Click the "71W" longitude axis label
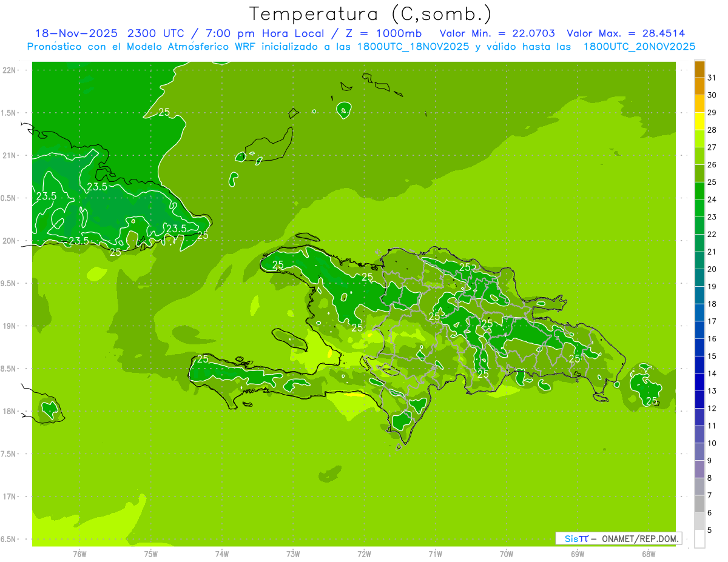This screenshot has height=562, width=728. click(435, 554)
